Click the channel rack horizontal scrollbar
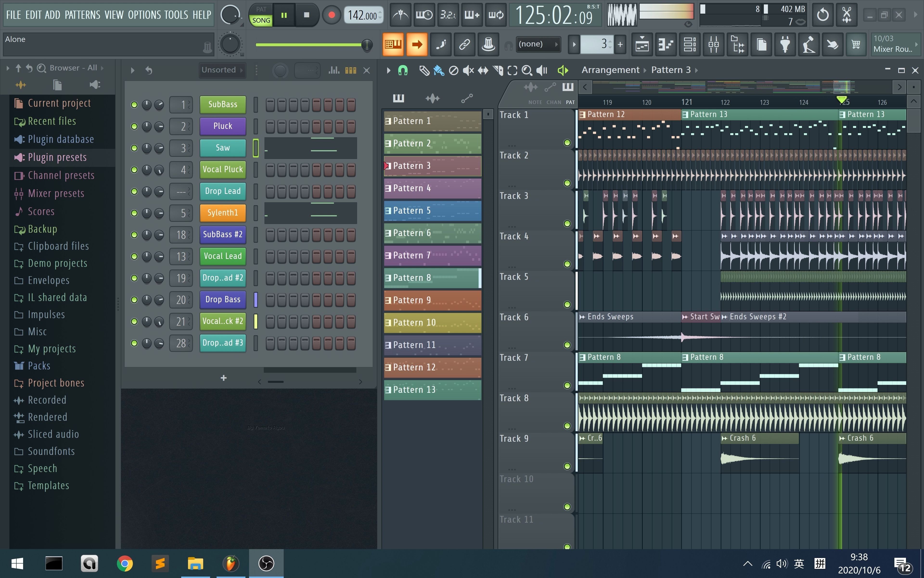 309,381
